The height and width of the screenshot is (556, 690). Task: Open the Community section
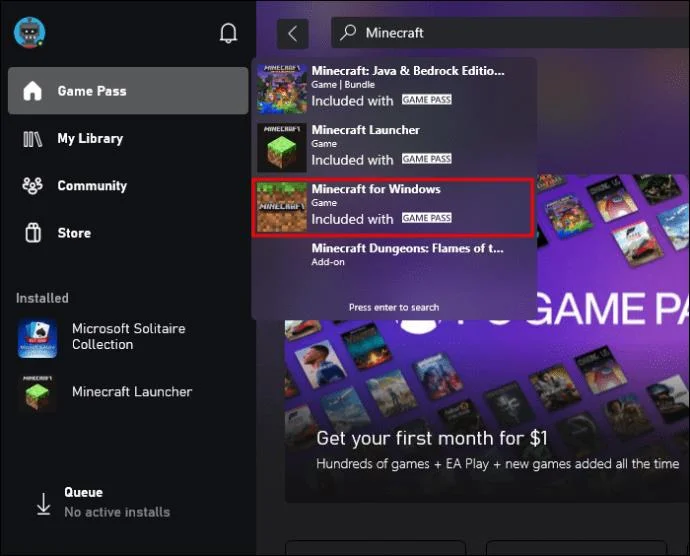[x=128, y=186]
